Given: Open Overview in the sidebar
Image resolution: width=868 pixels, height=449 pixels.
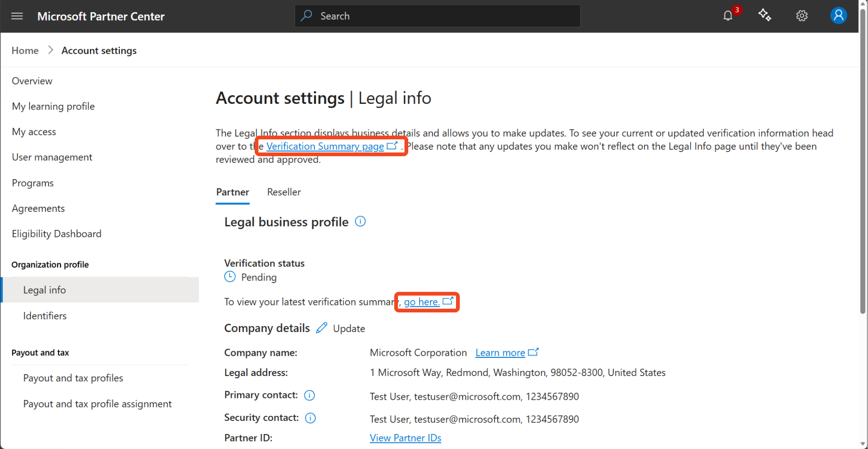Looking at the screenshot, I should (32, 81).
